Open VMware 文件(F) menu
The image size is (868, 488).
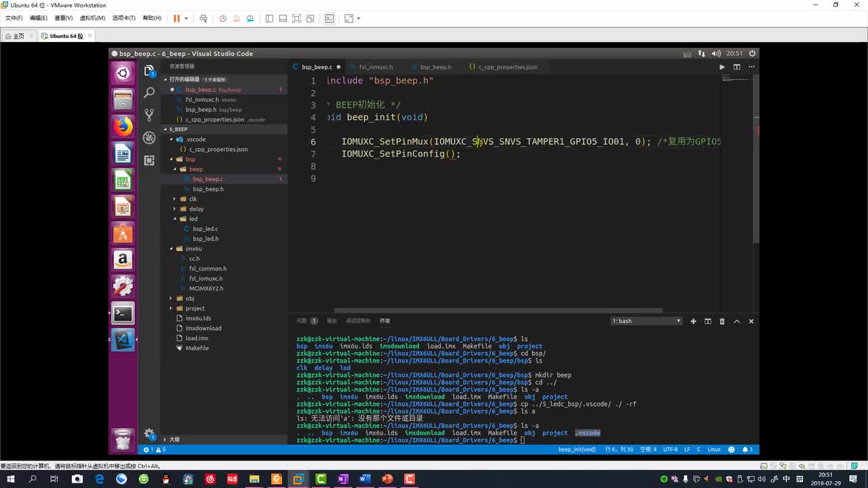pos(14,18)
